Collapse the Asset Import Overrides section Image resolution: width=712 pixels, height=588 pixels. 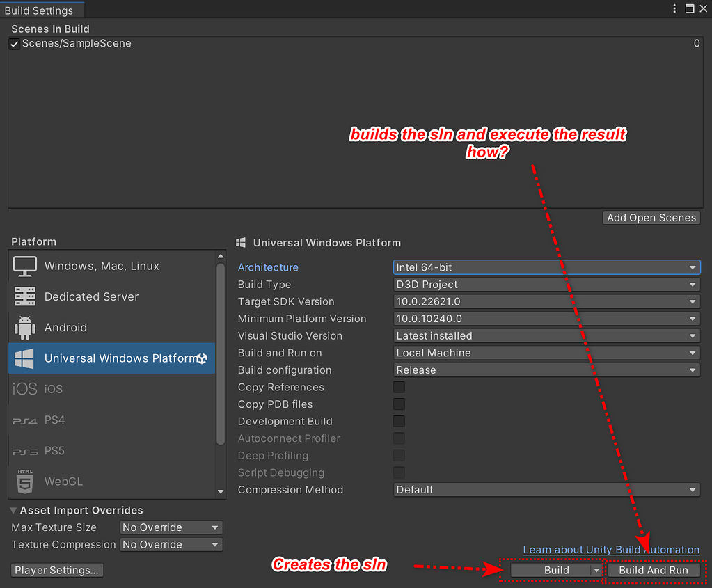click(x=13, y=509)
